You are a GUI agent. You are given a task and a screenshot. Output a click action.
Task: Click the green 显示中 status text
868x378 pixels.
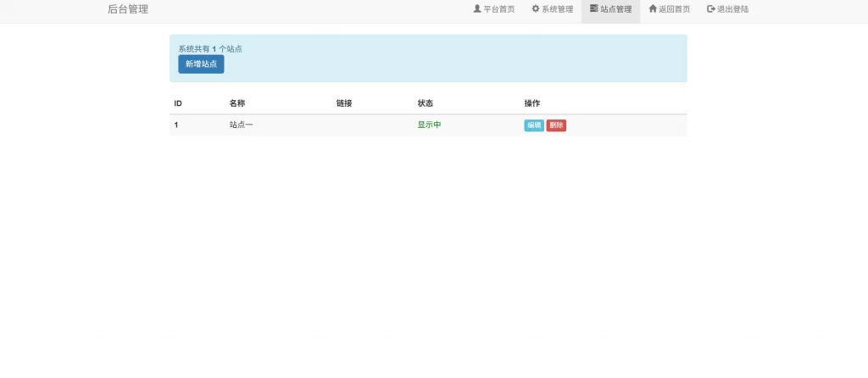coord(429,125)
